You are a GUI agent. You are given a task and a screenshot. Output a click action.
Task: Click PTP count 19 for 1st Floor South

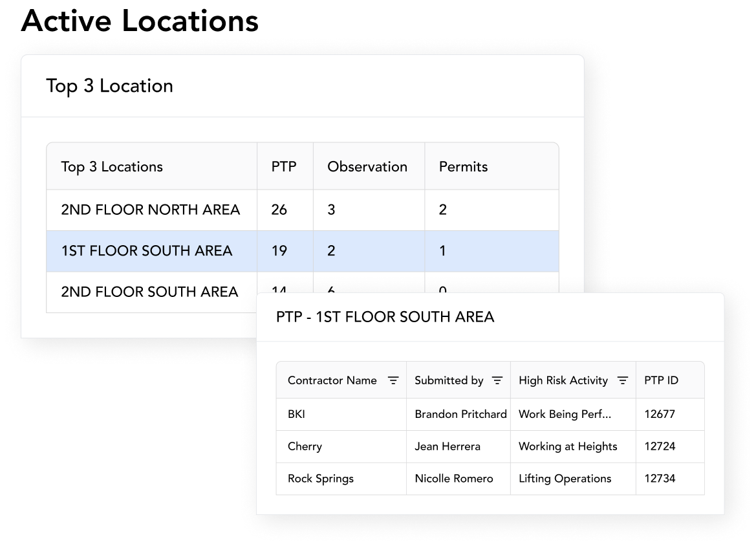(x=279, y=251)
